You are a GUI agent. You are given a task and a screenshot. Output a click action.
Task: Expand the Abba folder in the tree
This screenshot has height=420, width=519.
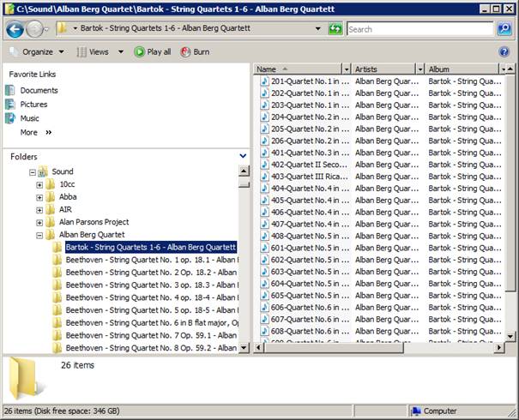[x=39, y=197]
